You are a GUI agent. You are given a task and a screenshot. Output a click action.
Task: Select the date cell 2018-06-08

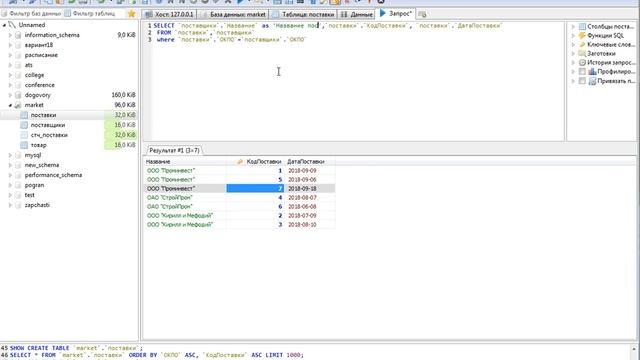click(309, 207)
